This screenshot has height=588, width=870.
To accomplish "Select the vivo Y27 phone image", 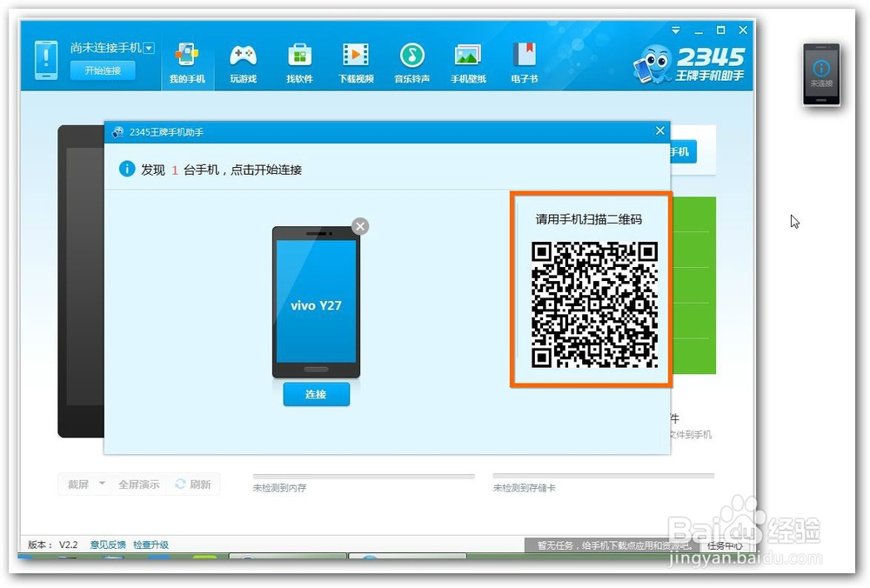I will pyautogui.click(x=317, y=302).
